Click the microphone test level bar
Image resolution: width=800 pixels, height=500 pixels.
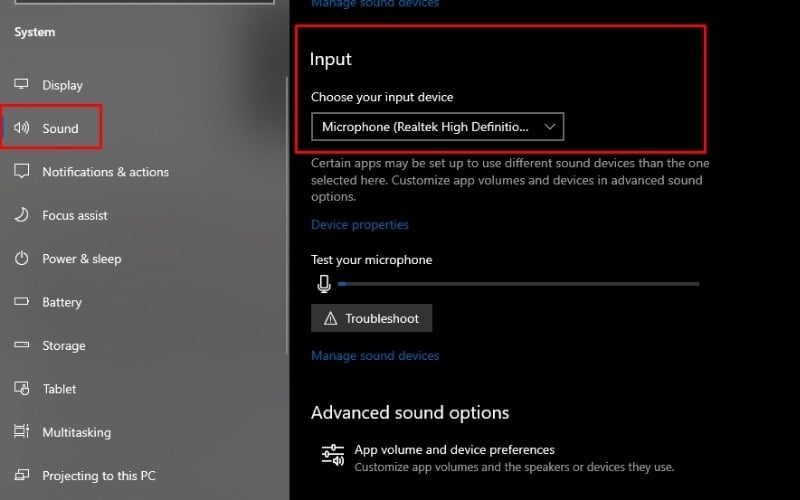[518, 284]
